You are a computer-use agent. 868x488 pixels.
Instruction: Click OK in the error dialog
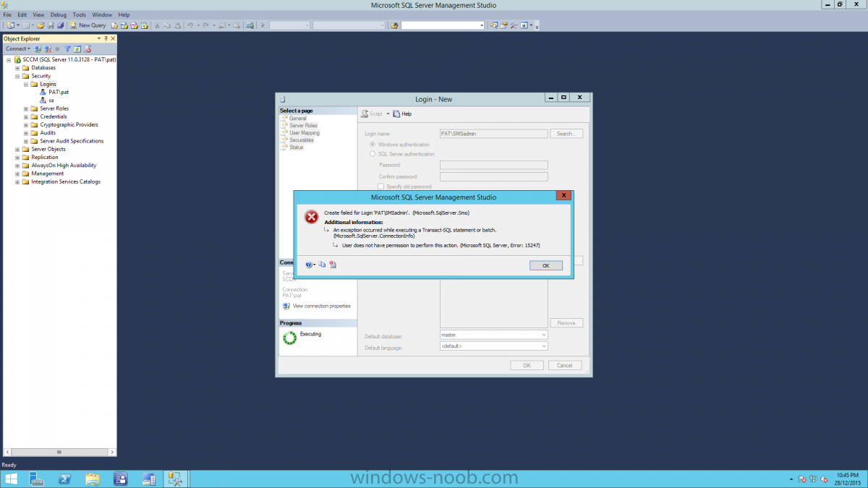pos(546,265)
